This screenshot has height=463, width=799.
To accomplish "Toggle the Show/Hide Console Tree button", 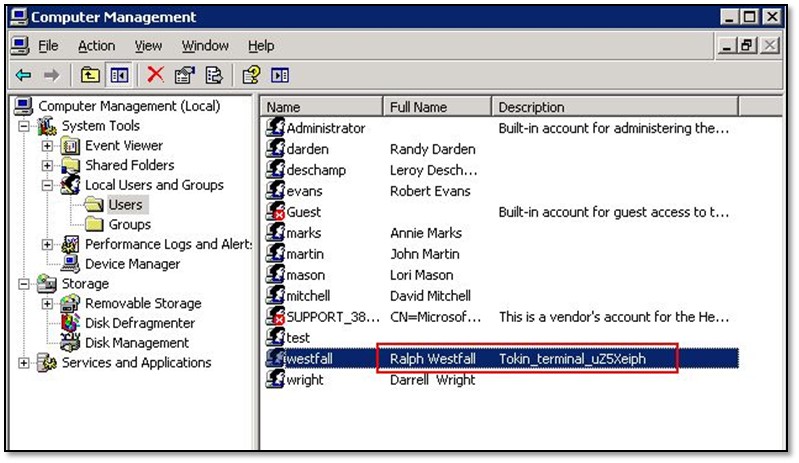I will point(120,75).
